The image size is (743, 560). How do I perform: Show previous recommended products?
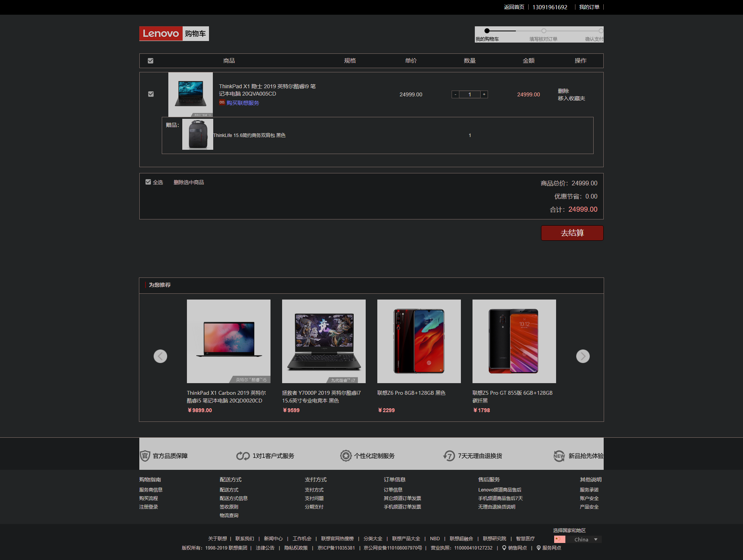click(x=160, y=356)
